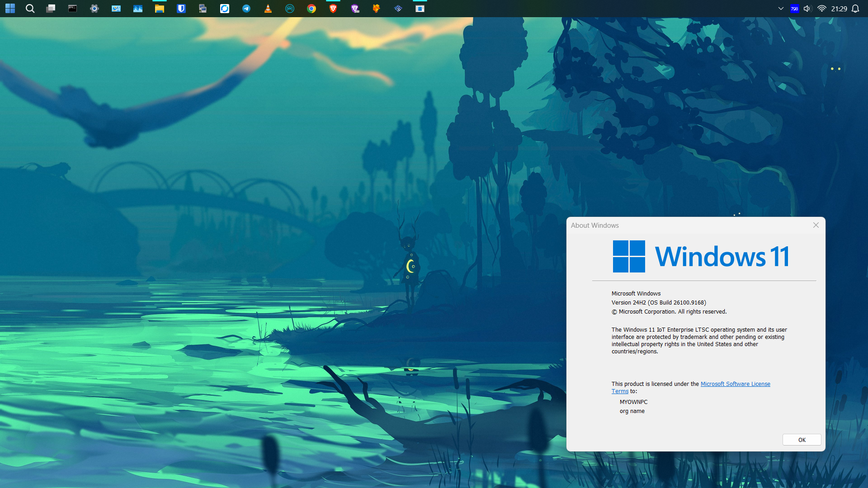868x488 pixels.
Task: Launch Telegram from the taskbar
Action: [246, 9]
